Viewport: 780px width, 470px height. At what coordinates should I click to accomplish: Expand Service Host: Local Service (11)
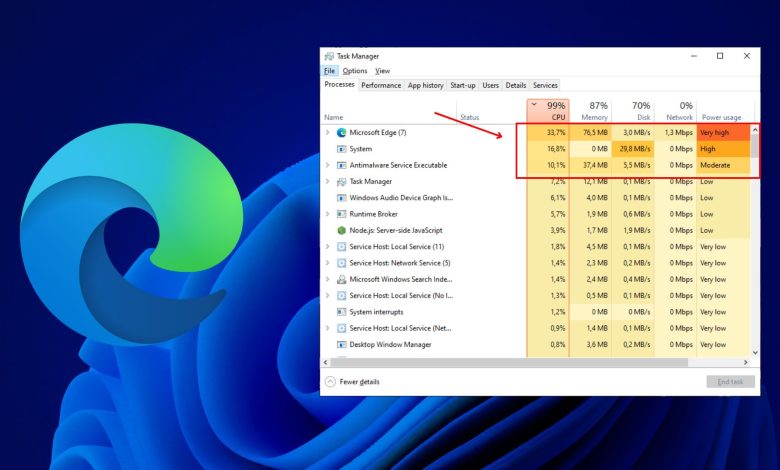click(327, 247)
